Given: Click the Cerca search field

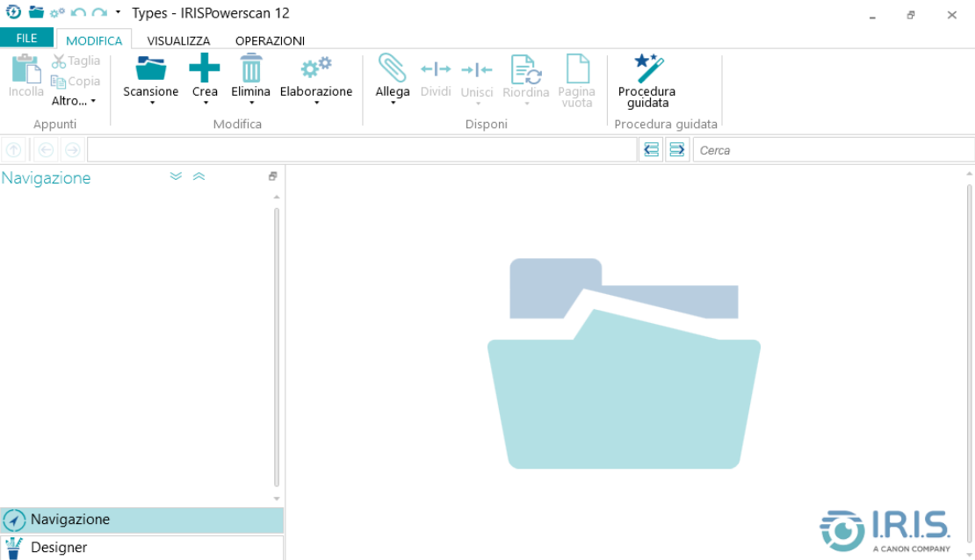Looking at the screenshot, I should [x=834, y=150].
